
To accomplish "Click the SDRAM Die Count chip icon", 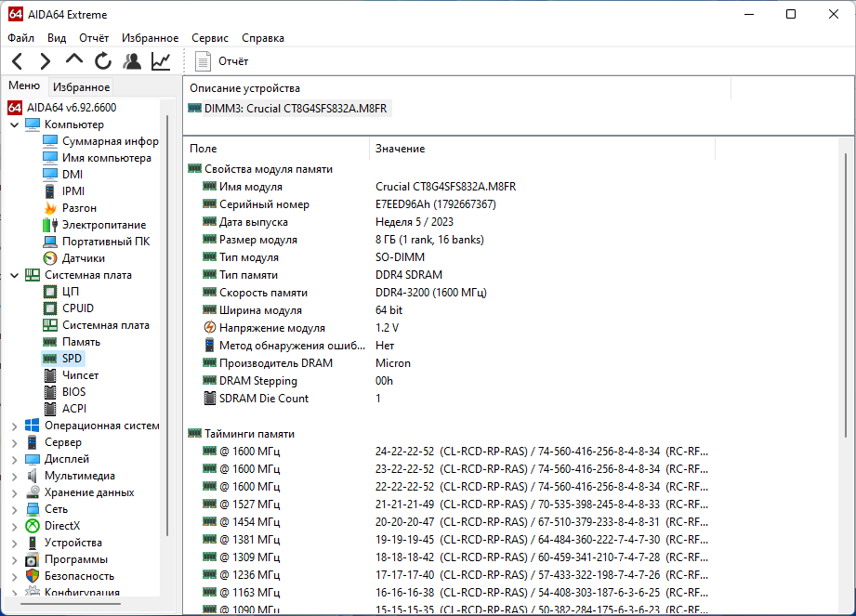I will (210, 399).
